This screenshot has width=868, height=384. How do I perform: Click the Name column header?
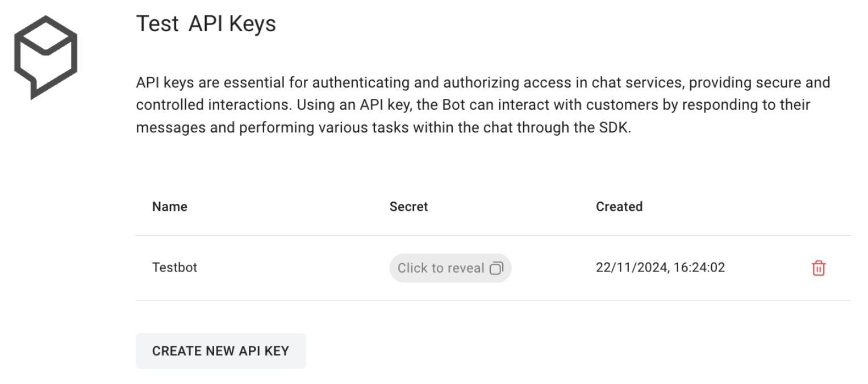coord(169,206)
